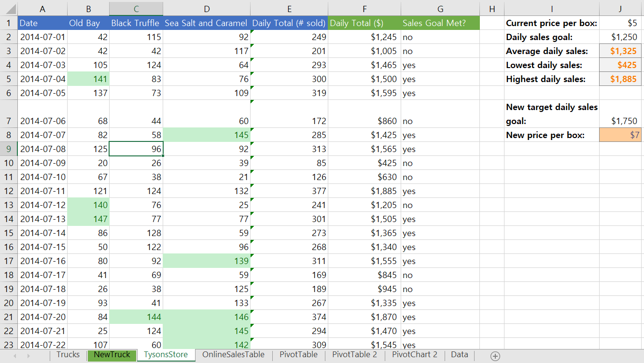The image size is (644, 363).
Task: Select the orange New price per box cell
Action: 620,135
